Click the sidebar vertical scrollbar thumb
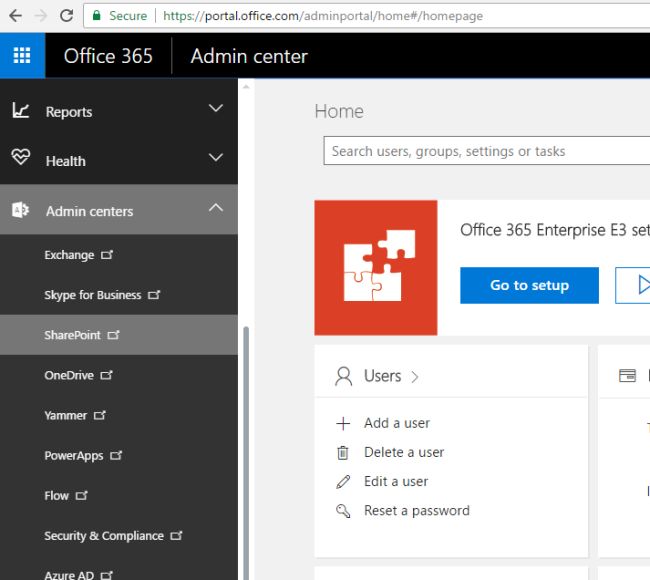The width and height of the screenshot is (650, 580). click(x=246, y=452)
